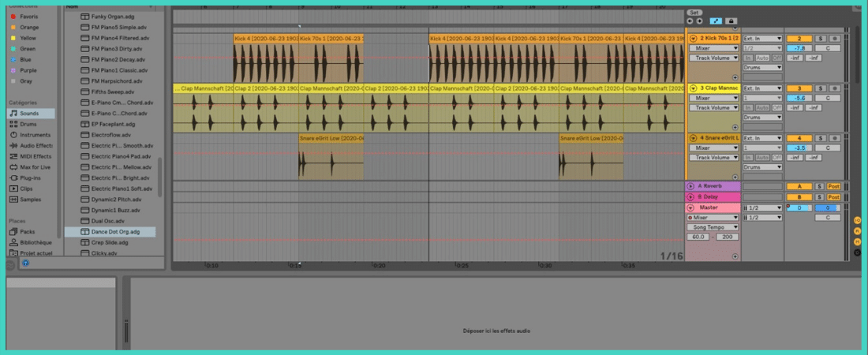This screenshot has height=355, width=868.
Task: Solo the Kick 70s track
Action: coord(821,39)
